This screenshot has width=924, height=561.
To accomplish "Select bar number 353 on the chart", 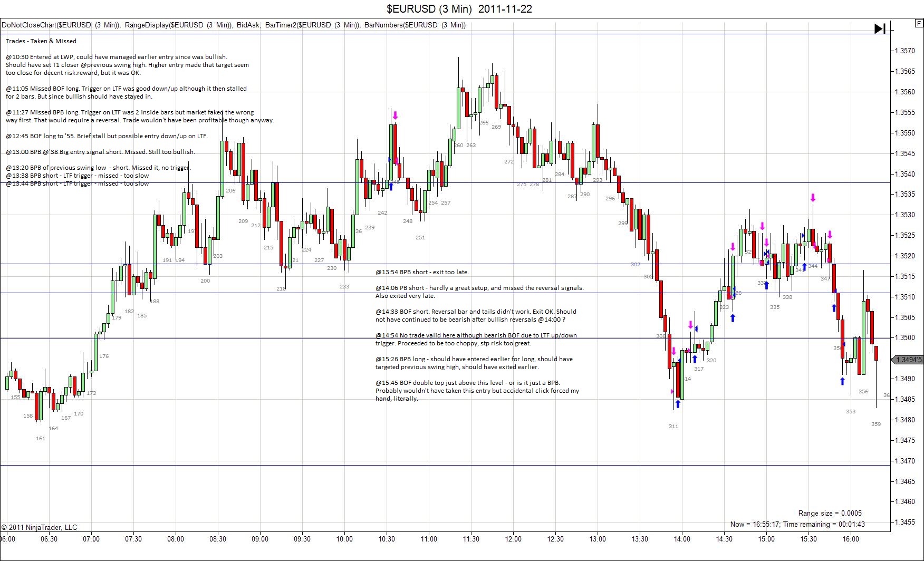I will click(x=851, y=411).
